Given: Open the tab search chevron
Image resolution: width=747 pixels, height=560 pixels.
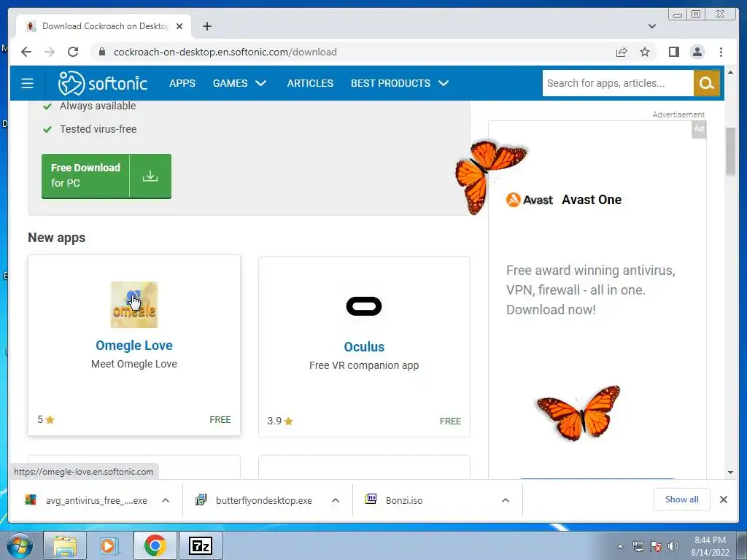Looking at the screenshot, I should click(x=652, y=26).
